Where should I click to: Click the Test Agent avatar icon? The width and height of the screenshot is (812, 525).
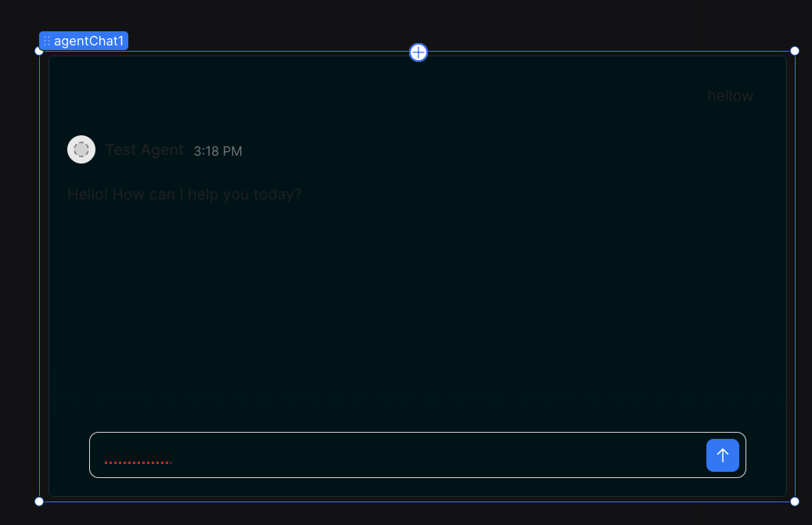click(81, 149)
